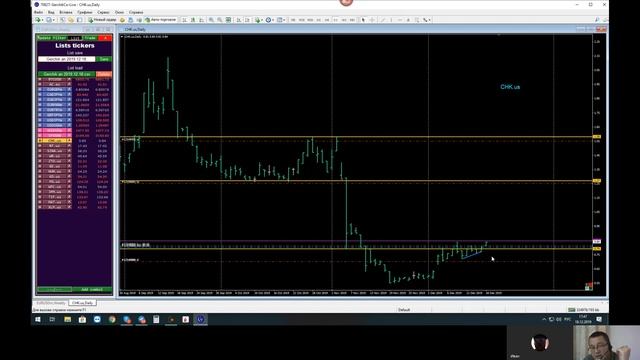Click the green Save button
This screenshot has height=360, width=640.
[x=104, y=59]
